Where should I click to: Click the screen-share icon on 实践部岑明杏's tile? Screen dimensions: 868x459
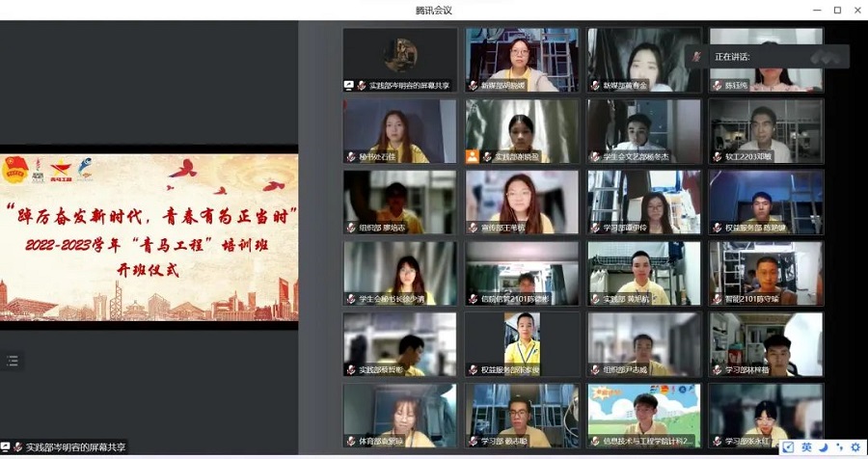pyautogui.click(x=350, y=86)
